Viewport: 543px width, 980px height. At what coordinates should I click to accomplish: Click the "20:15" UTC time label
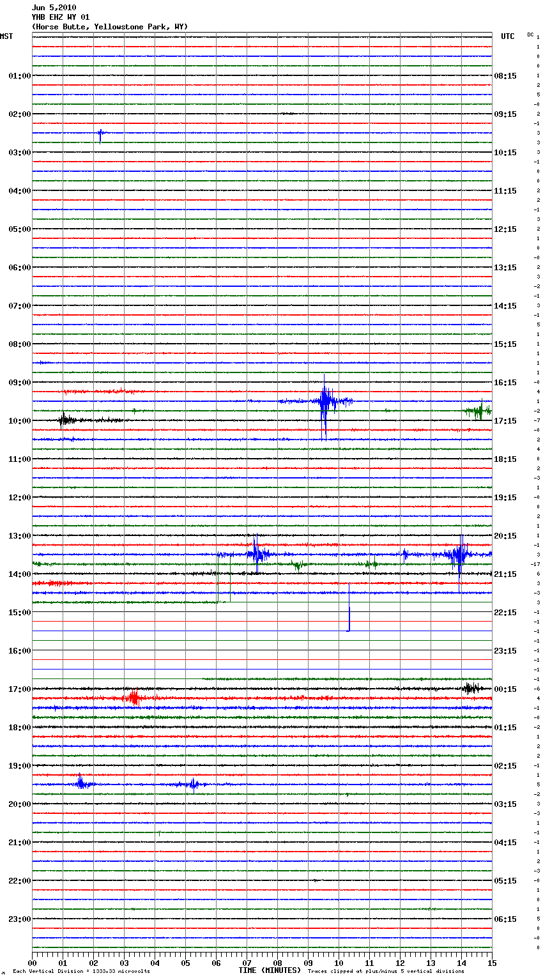tap(505, 535)
